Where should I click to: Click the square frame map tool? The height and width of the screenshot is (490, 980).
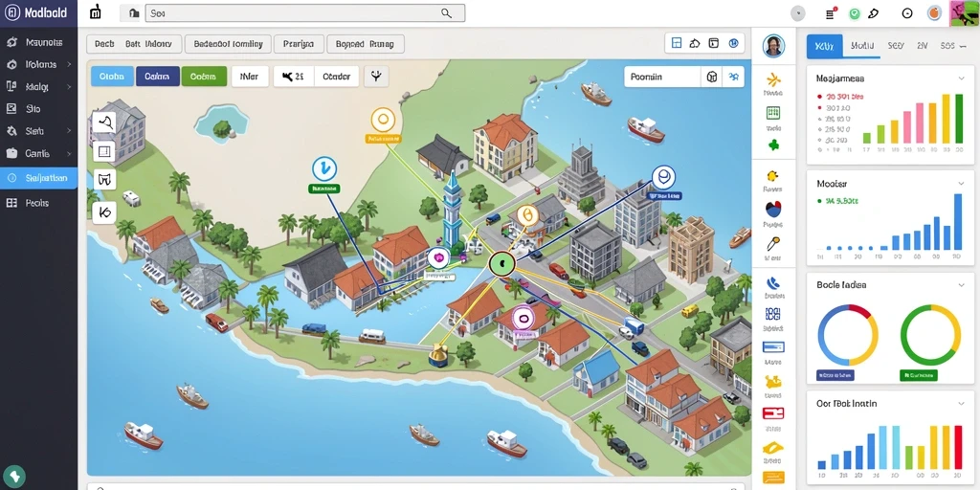[x=104, y=150]
